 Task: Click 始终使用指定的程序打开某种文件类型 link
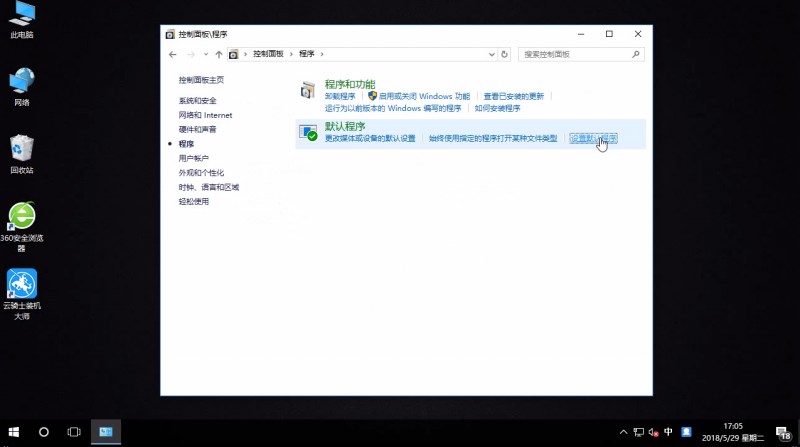pyautogui.click(x=493, y=139)
